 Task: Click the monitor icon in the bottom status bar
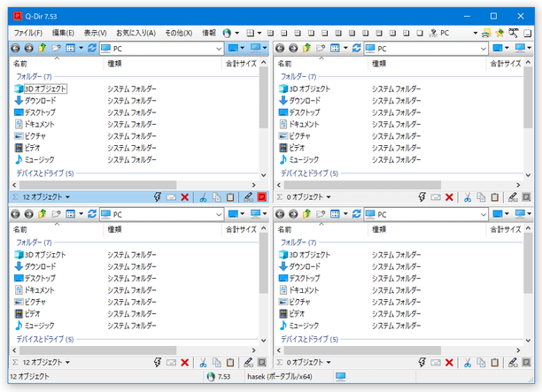(340, 376)
